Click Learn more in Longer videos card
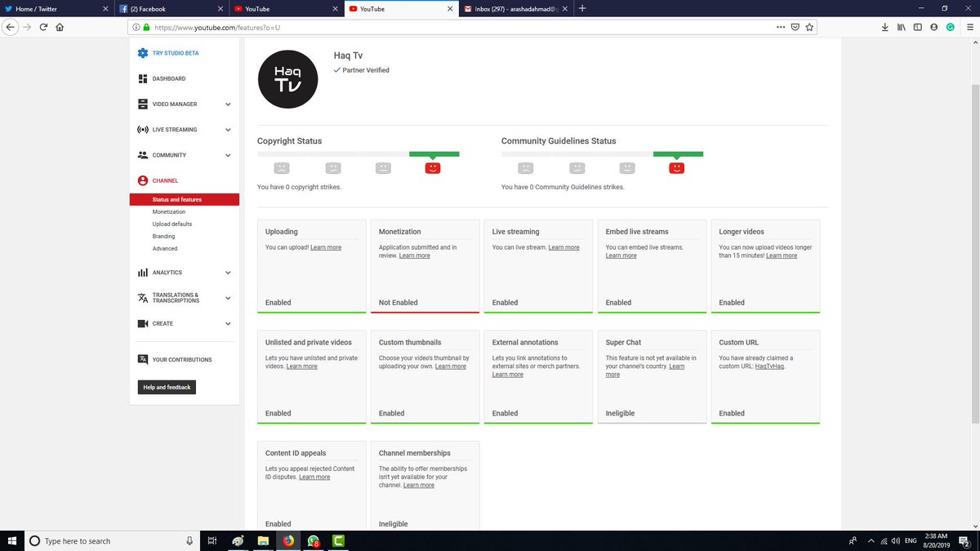The height and width of the screenshot is (551, 980). pyautogui.click(x=782, y=256)
